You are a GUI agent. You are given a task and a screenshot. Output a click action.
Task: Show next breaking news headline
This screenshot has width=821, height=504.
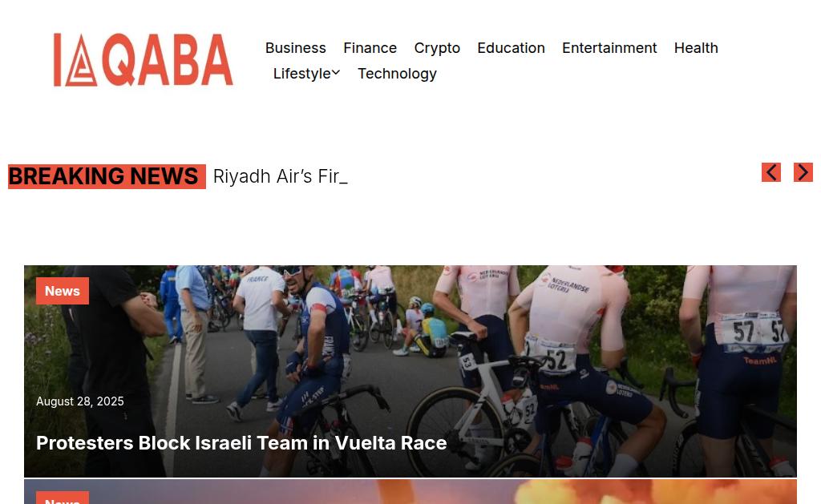coord(803,172)
